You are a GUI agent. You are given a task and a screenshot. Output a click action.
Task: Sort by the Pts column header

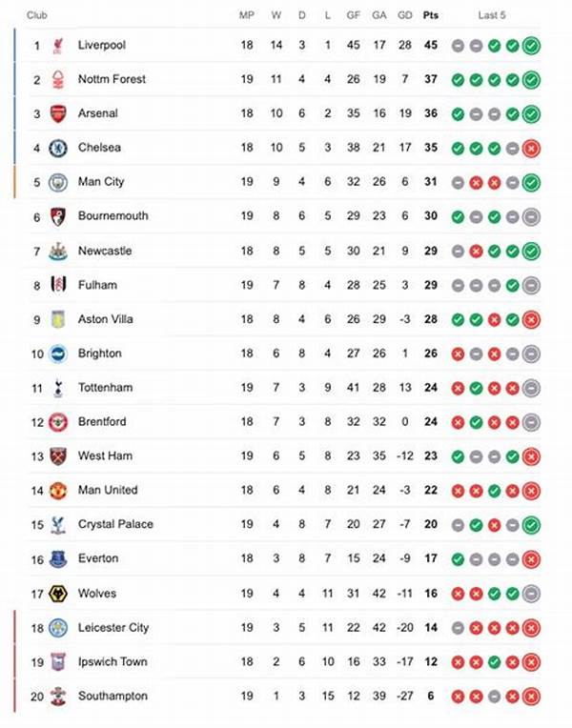click(430, 15)
